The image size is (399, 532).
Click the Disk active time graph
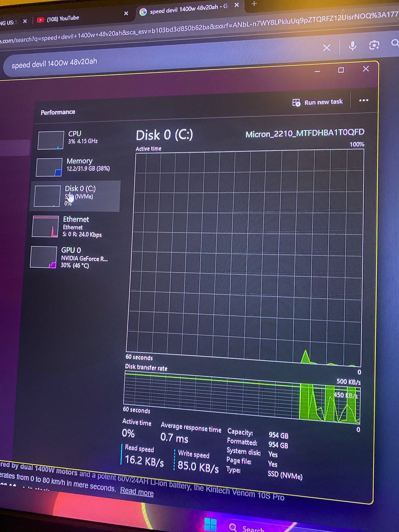pyautogui.click(x=245, y=258)
